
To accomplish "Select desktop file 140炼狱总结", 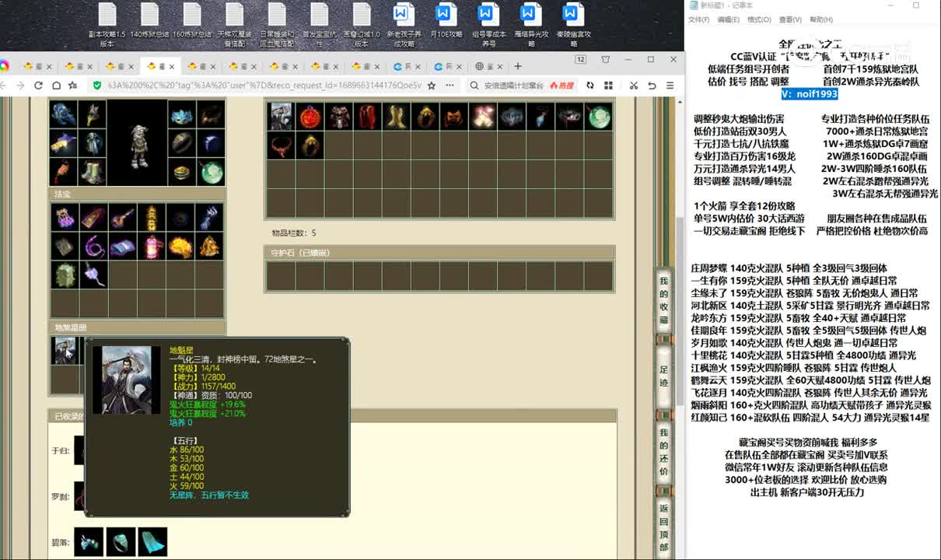I will coord(149,21).
